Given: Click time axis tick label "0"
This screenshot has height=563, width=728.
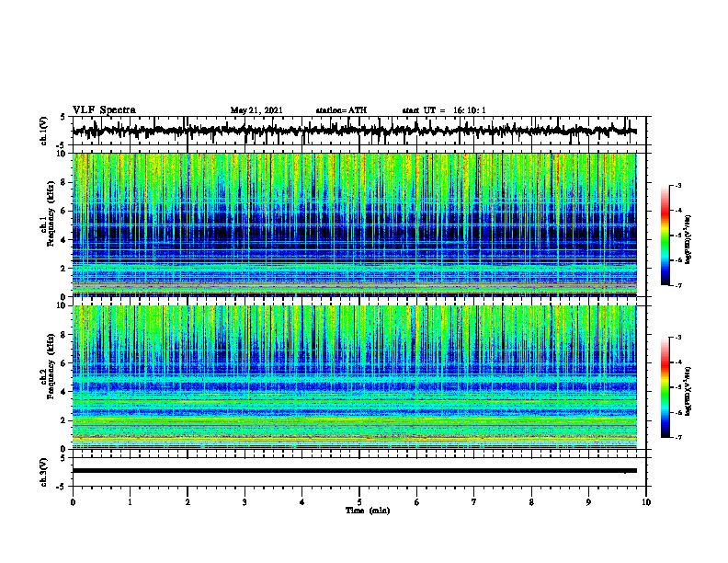Looking at the screenshot, I should pos(73,502).
